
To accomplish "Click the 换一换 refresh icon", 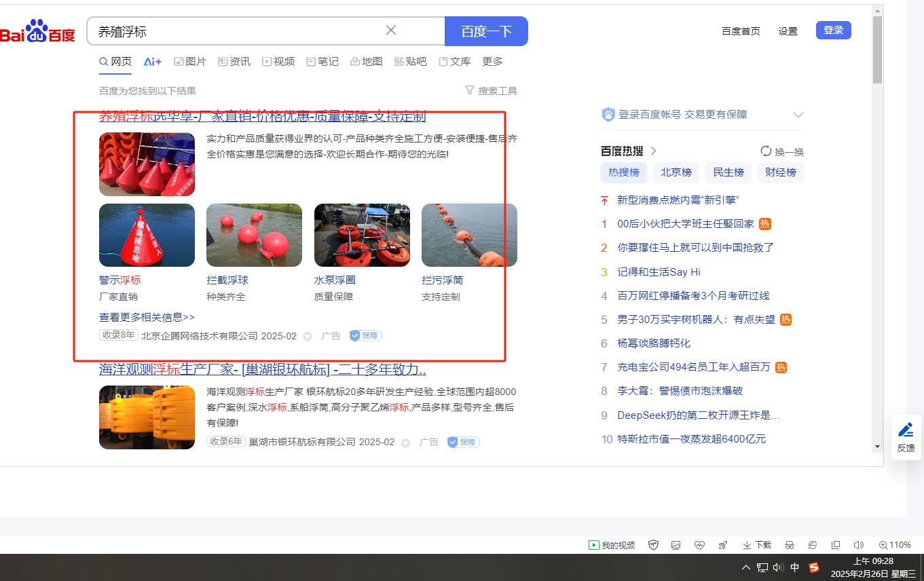I will pos(766,151).
